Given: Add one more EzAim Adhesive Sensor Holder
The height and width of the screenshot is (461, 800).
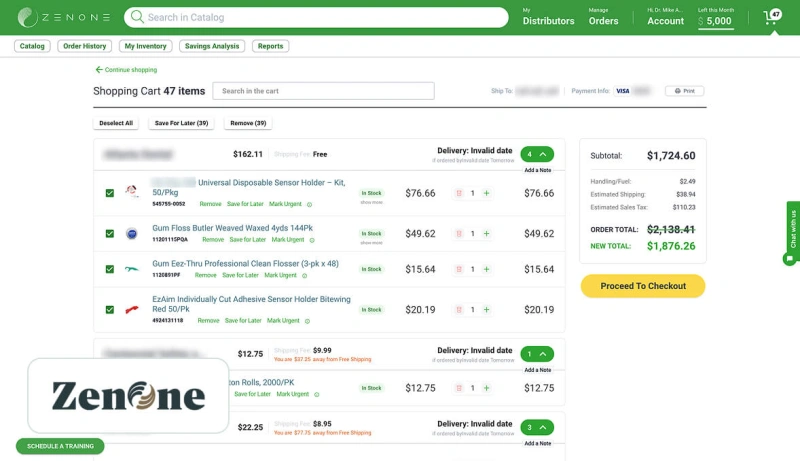Looking at the screenshot, I should (486, 310).
